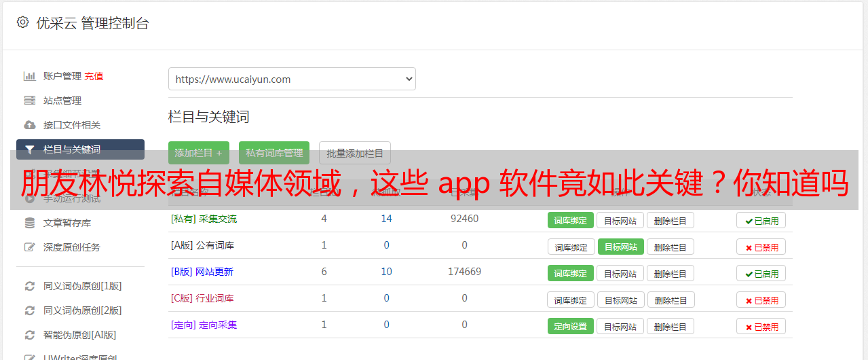868x360 pixels.
Task: Open the [定向] 定向采集 column link
Action: click(204, 325)
